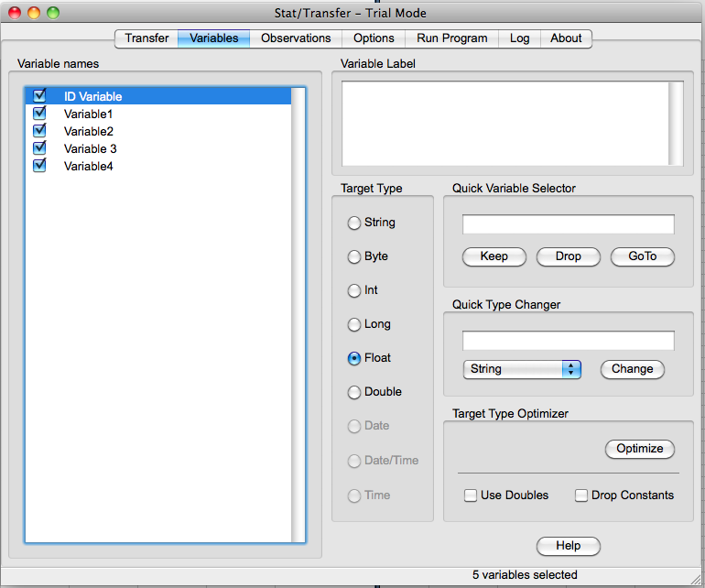
Task: Open the Run Program tab
Action: click(451, 38)
